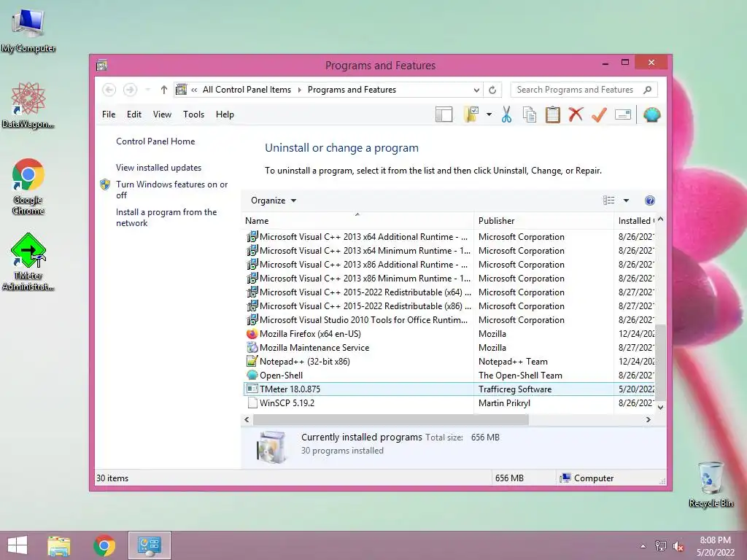
Task: Click the navigation pane toolbar icon
Action: 444,114
